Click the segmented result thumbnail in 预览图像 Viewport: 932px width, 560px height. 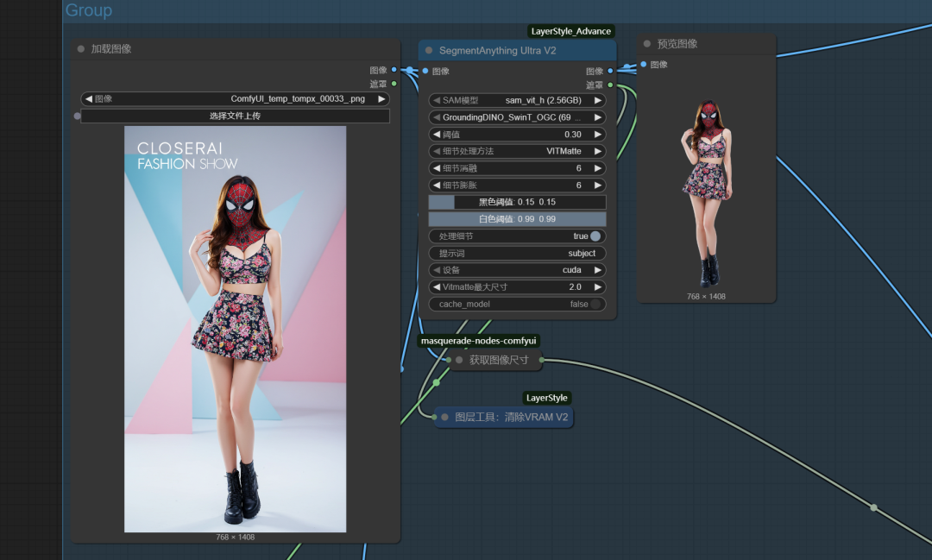click(706, 192)
